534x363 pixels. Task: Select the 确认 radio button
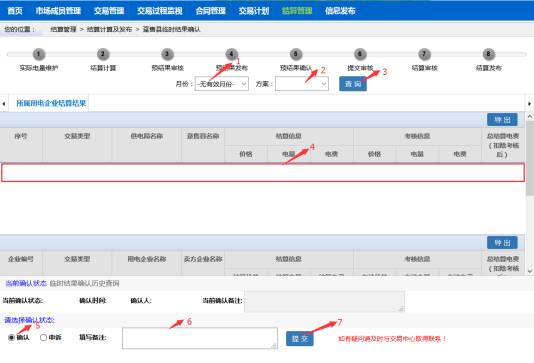[11, 337]
